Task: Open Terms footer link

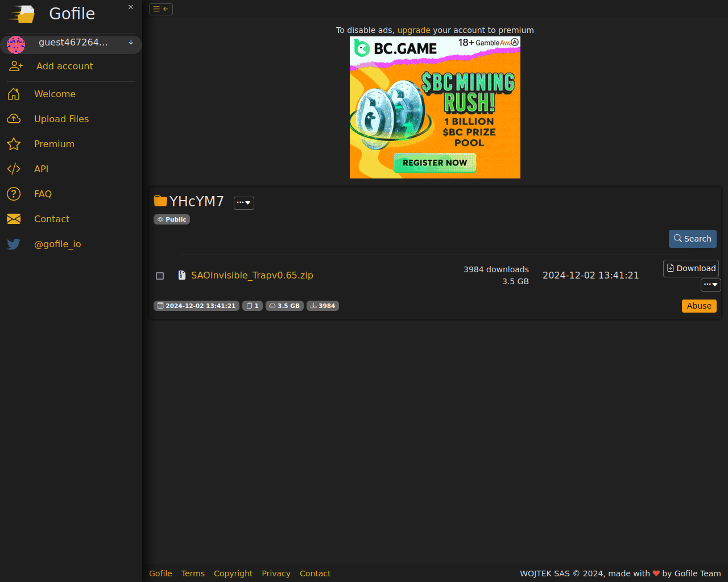Action: pos(193,573)
